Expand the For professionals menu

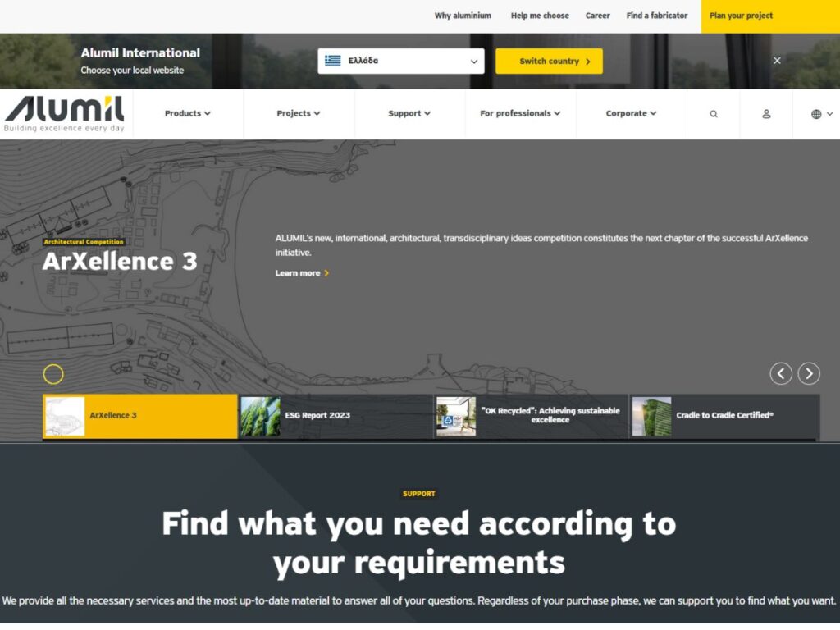(520, 113)
